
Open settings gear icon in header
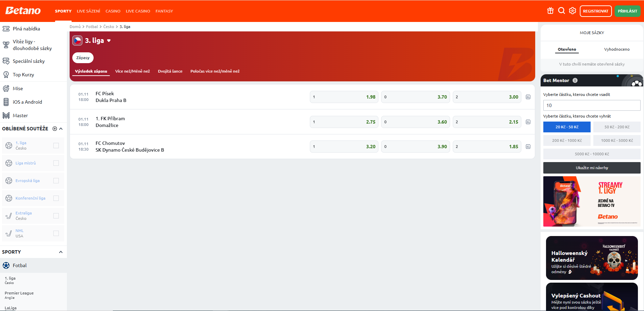[572, 11]
